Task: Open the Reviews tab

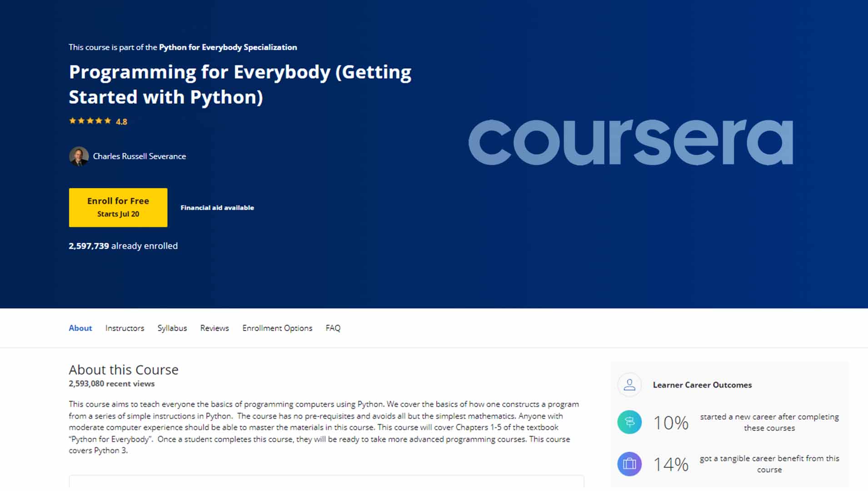Action: tap(215, 328)
